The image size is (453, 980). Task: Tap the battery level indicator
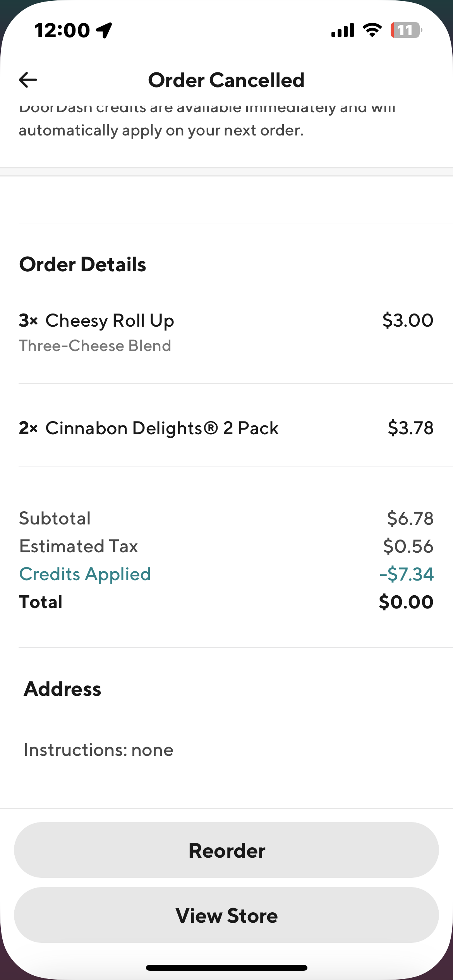tap(406, 30)
